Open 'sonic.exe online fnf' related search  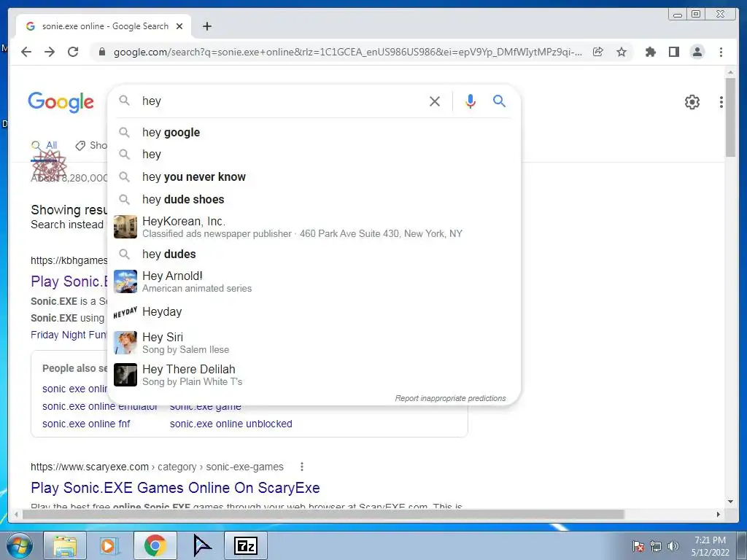[86, 424]
